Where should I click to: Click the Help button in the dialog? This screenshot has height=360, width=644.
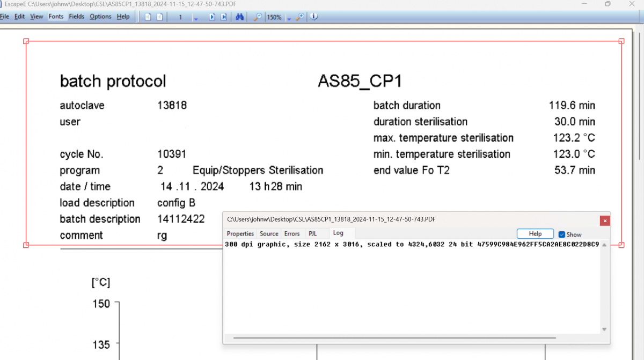(x=535, y=234)
